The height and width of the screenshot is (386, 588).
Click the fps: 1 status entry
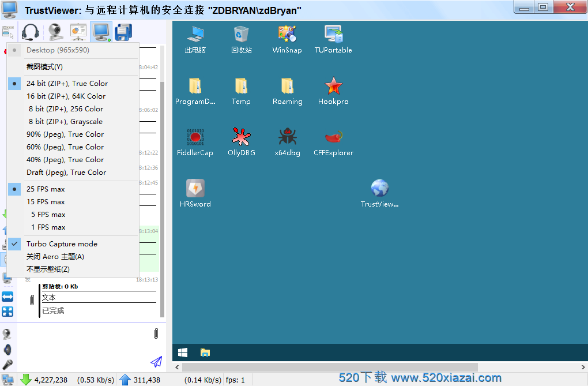235,380
